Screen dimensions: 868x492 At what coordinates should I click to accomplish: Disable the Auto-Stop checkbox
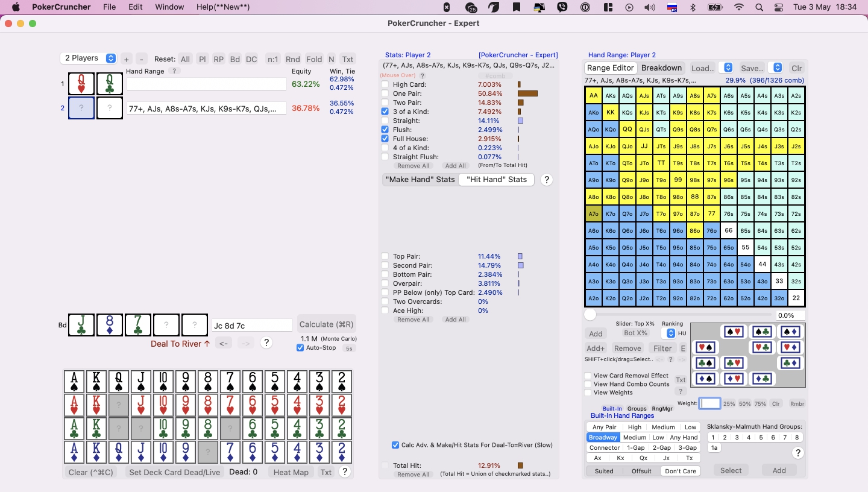coord(300,348)
